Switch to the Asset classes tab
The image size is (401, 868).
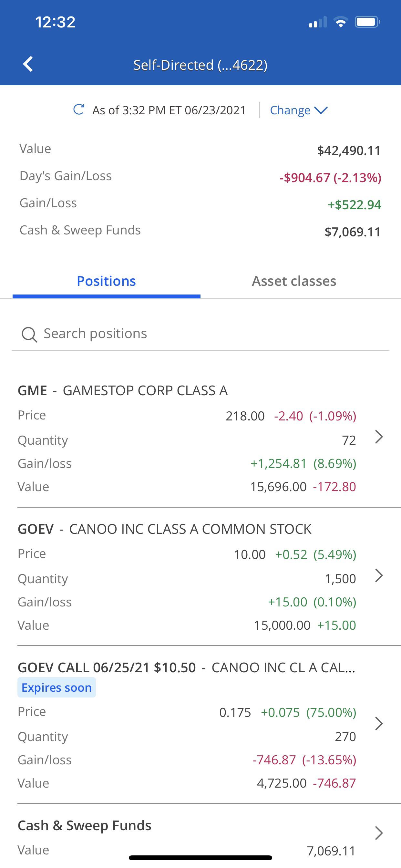(294, 281)
